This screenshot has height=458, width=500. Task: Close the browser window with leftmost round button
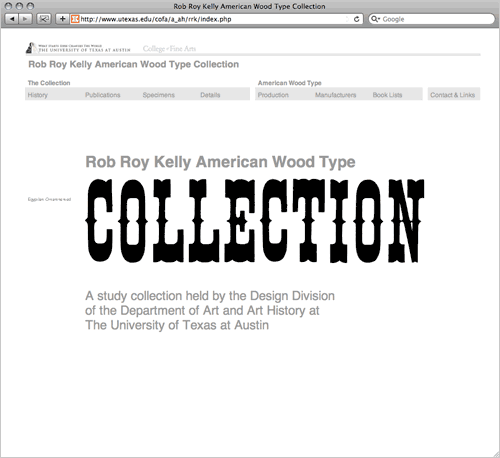[x=8, y=6]
